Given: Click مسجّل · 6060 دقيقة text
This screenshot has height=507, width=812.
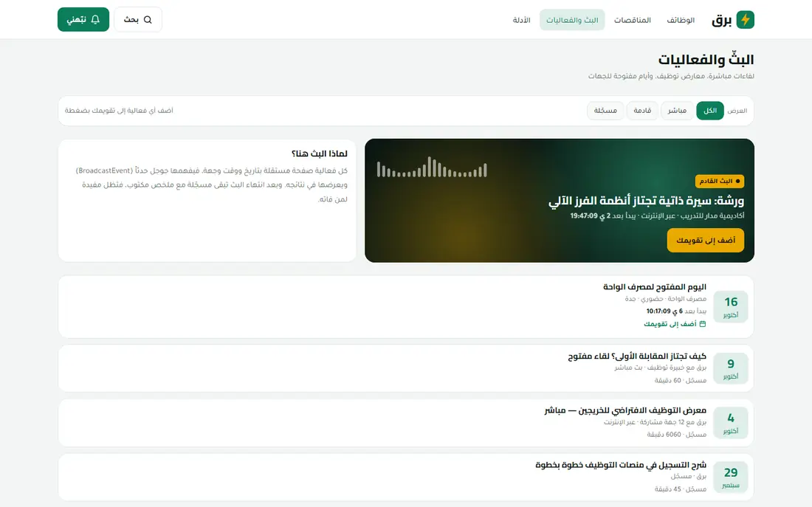Looking at the screenshot, I should click(676, 435).
